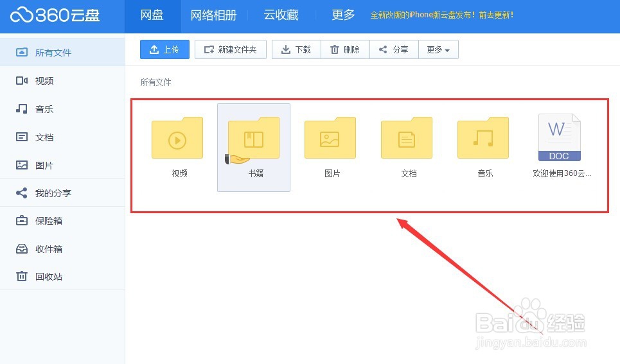
Task: Open 文档 category in sidebar
Action: [62, 137]
